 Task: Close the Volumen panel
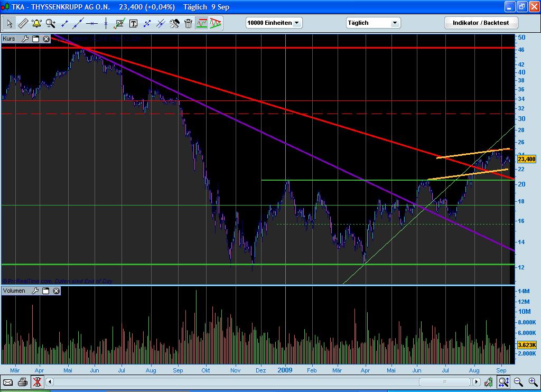click(x=56, y=291)
